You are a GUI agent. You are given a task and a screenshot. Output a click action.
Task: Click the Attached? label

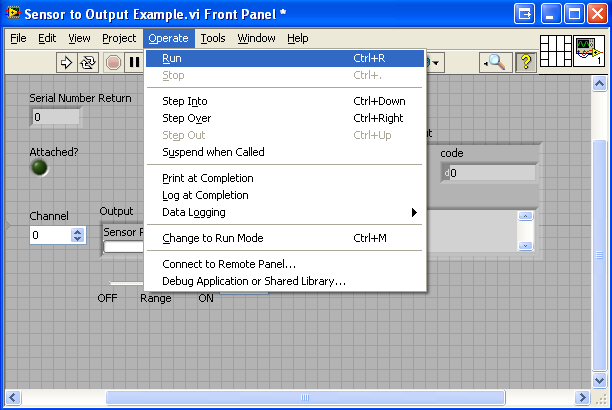[54, 152]
